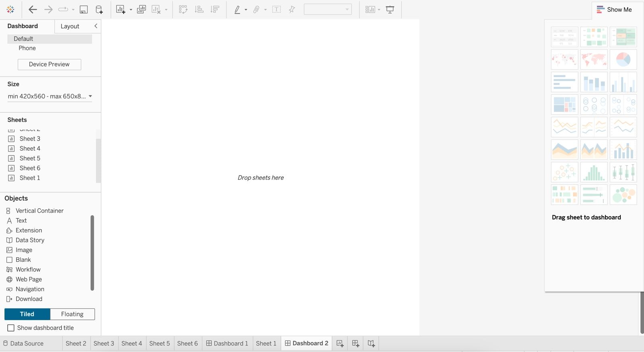This screenshot has width=644, height=352.
Task: Open the Dashboard 2 tab
Action: coord(307,343)
